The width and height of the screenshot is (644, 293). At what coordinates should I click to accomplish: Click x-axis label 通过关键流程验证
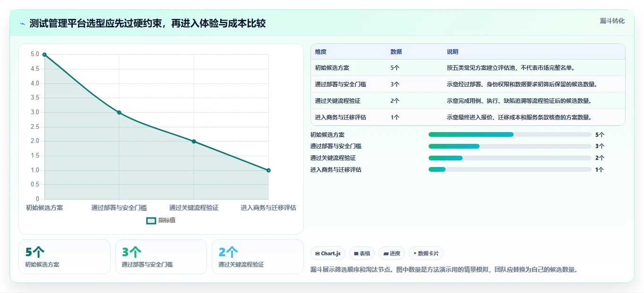tap(194, 208)
